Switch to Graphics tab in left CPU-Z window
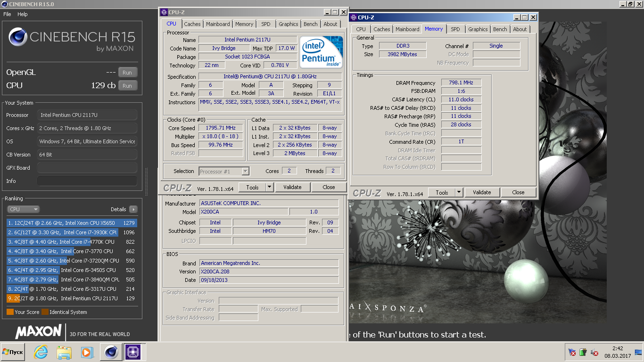The height and width of the screenshot is (362, 644). click(x=289, y=24)
